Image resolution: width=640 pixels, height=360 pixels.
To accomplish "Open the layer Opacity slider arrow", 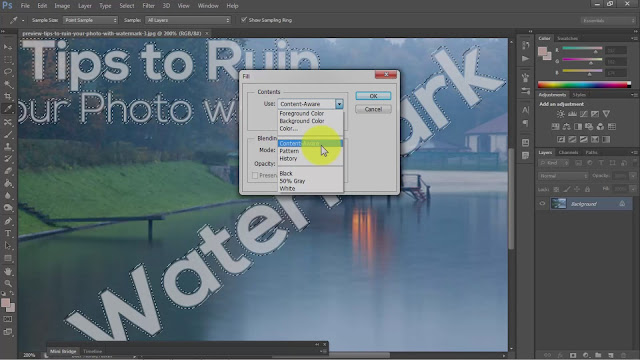I will click(x=633, y=176).
